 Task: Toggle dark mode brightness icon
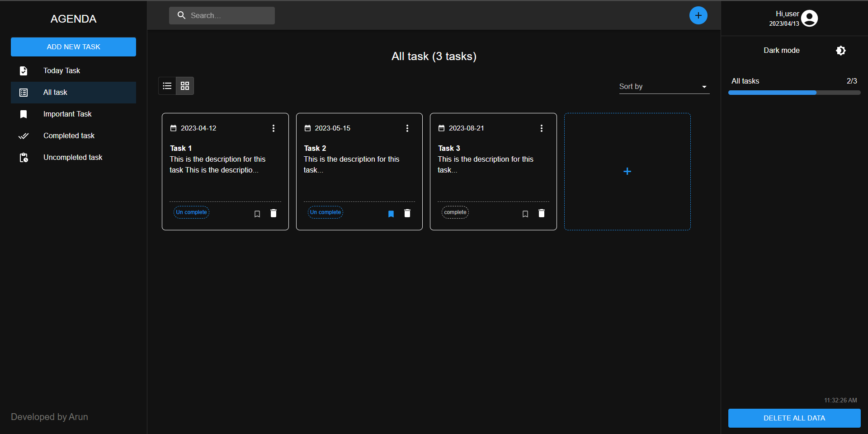point(840,51)
